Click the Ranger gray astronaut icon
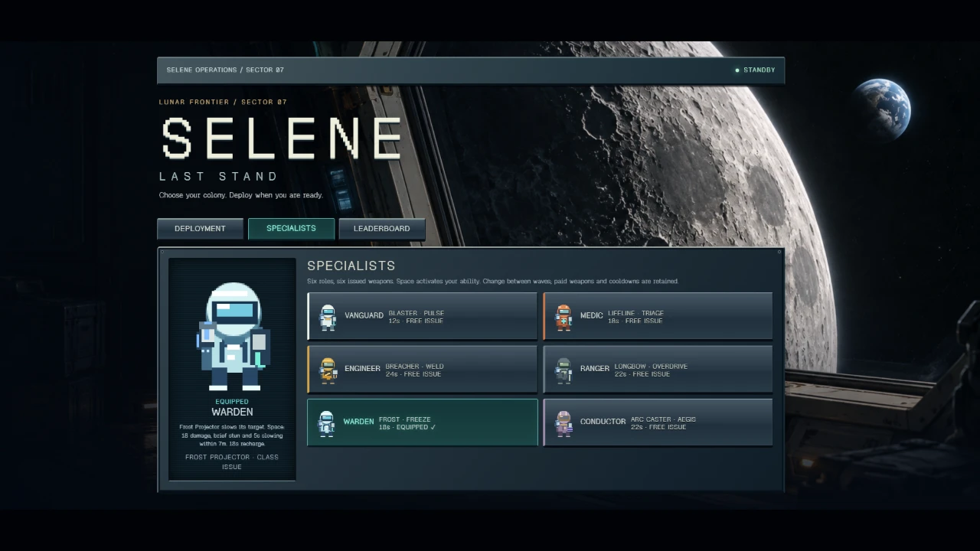The height and width of the screenshot is (551, 980). (563, 370)
